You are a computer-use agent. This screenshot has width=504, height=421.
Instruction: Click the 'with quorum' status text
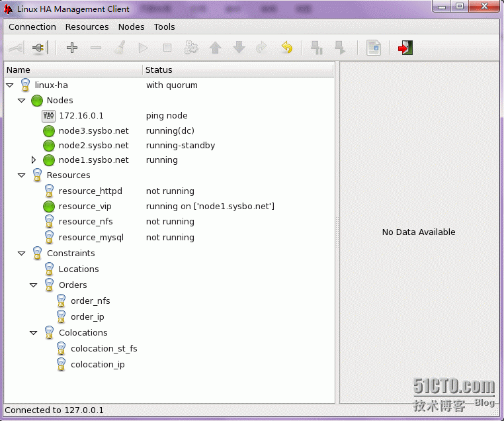coord(172,85)
